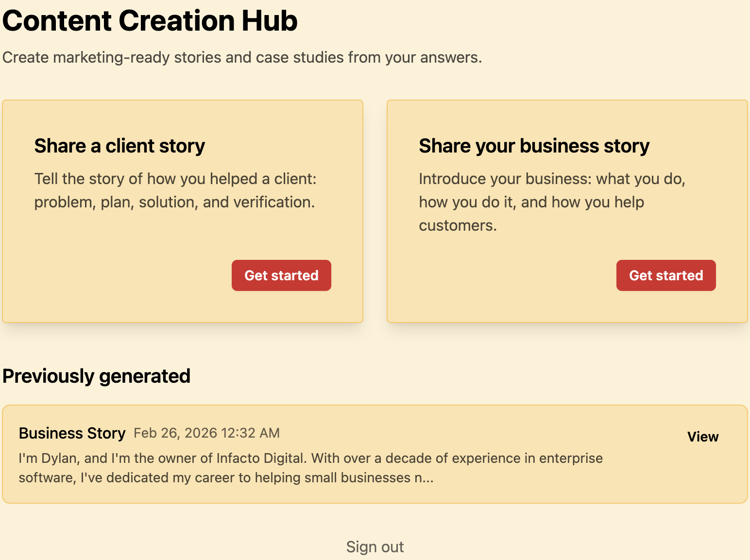
Task: Click the Share your business story card
Action: tap(567, 211)
